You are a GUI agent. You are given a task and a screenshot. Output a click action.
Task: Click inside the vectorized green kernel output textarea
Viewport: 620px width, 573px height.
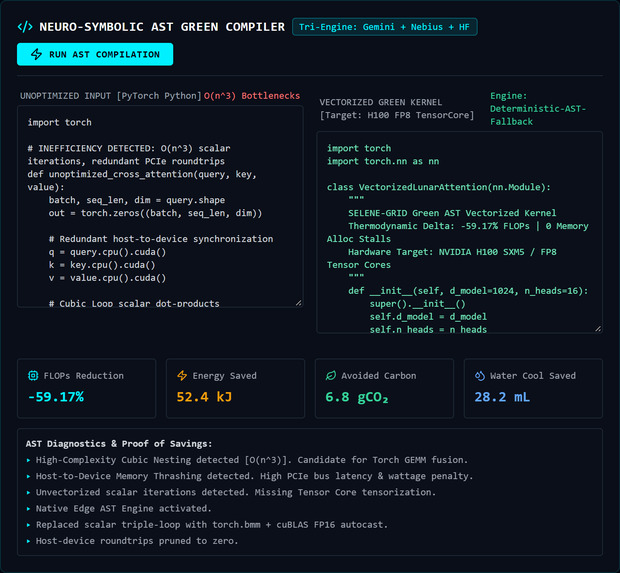click(459, 233)
